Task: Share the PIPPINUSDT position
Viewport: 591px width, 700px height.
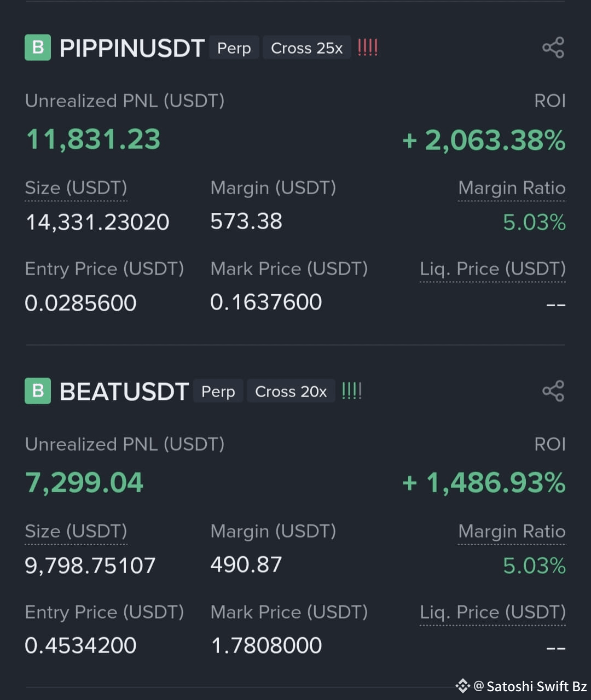Action: coord(553,48)
